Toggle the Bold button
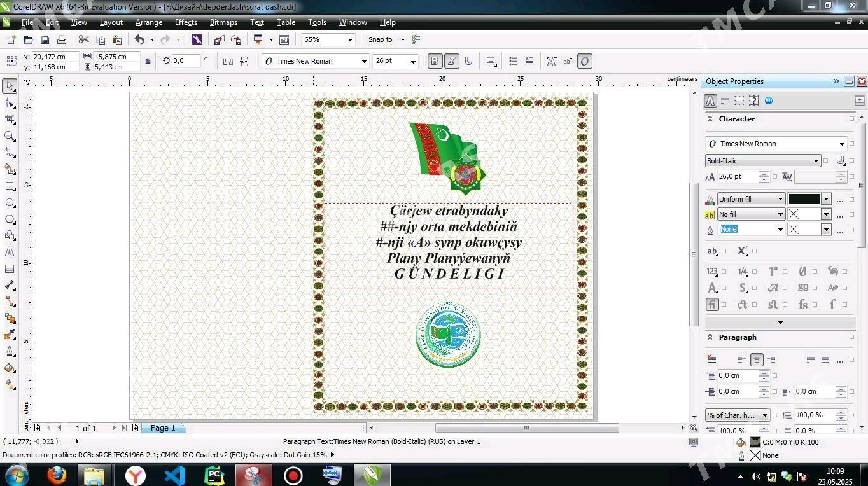868x486 pixels. 435,61
